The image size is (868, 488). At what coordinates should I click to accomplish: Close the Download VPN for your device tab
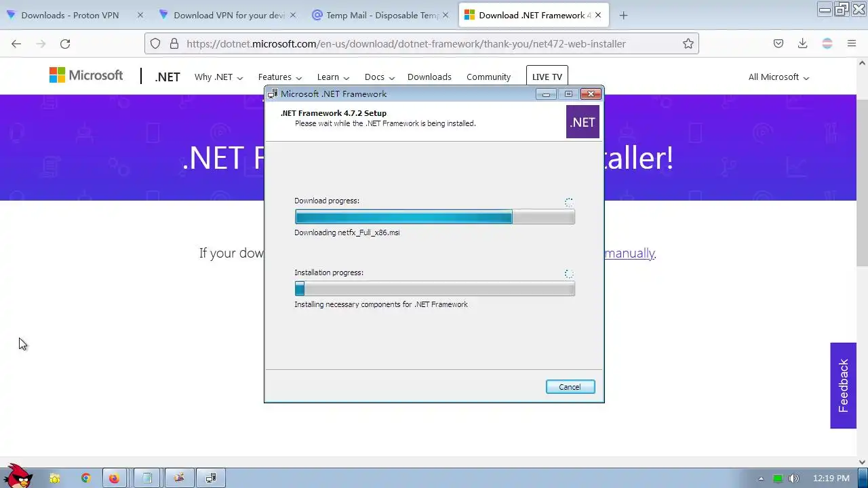point(293,15)
